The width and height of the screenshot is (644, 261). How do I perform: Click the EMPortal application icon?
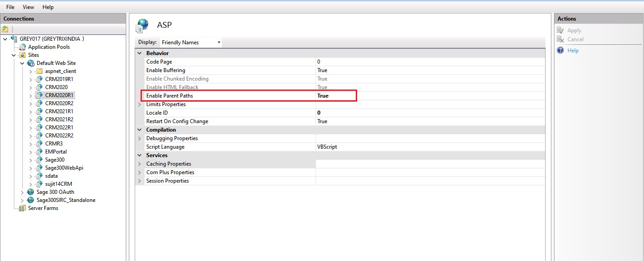39,152
